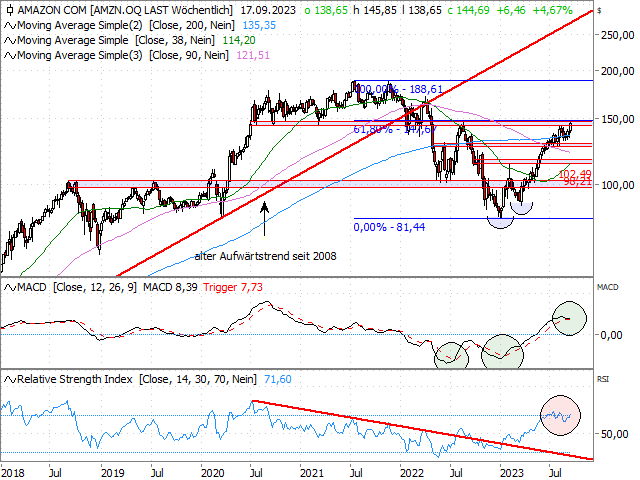Screen dimensions: 640x480
Task: Click the 150,00 price axis label
Action: [x=618, y=119]
